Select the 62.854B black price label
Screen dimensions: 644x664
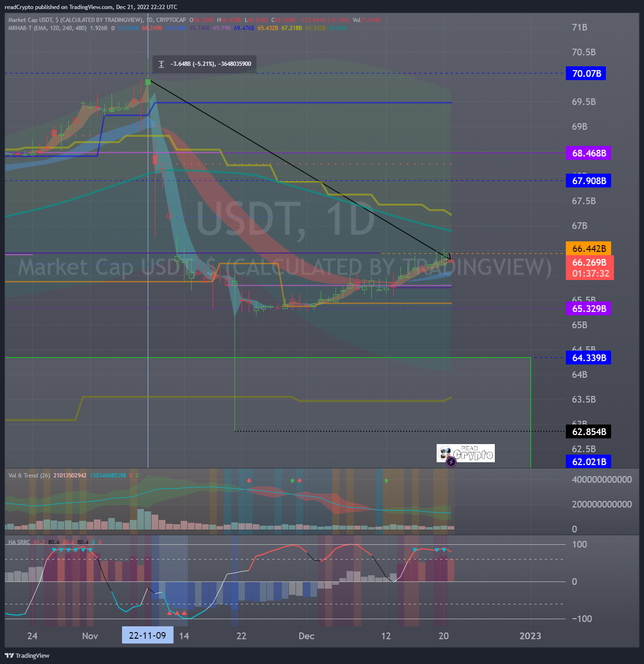(588, 432)
